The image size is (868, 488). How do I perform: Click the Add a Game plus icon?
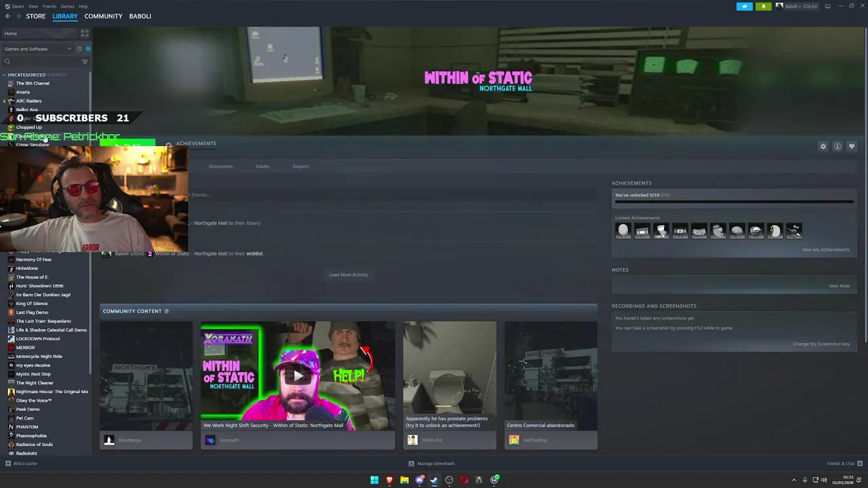point(8,464)
